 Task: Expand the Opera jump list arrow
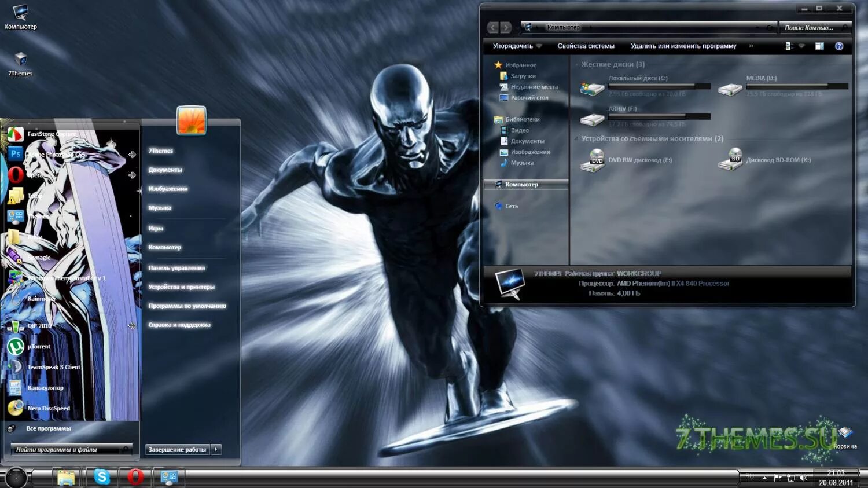(132, 175)
